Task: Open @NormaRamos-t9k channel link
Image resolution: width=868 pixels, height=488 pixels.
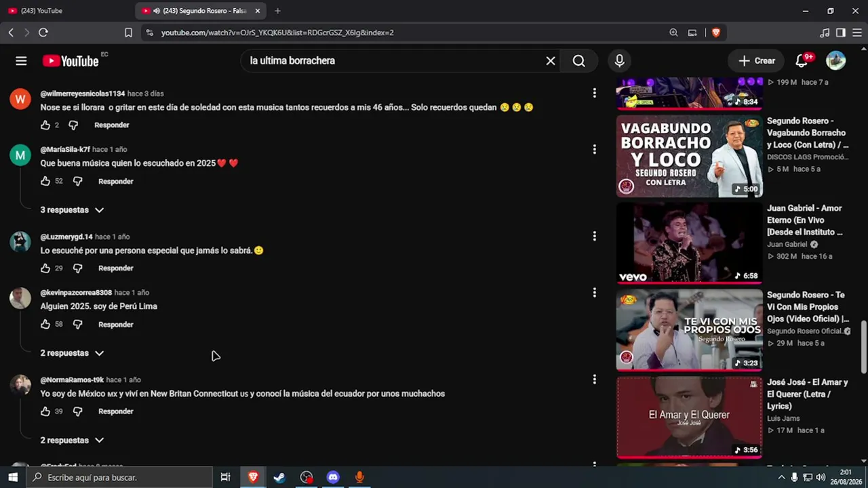Action: (72, 380)
